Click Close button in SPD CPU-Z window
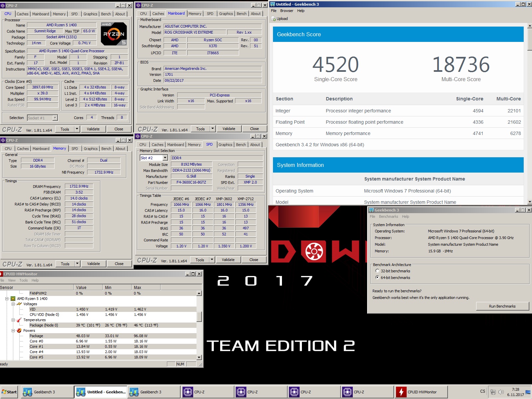 coord(254,260)
